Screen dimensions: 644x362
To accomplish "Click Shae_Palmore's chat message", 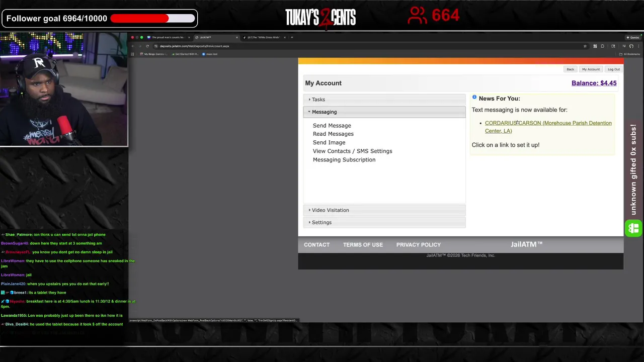I will click(x=53, y=235).
